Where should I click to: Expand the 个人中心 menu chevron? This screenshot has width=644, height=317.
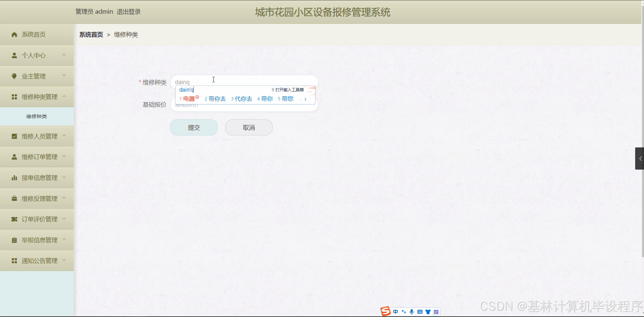click(x=64, y=55)
